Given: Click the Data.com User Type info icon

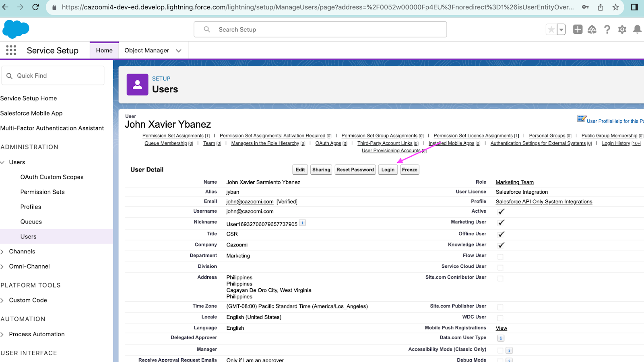Looking at the screenshot, I should pos(501,338).
